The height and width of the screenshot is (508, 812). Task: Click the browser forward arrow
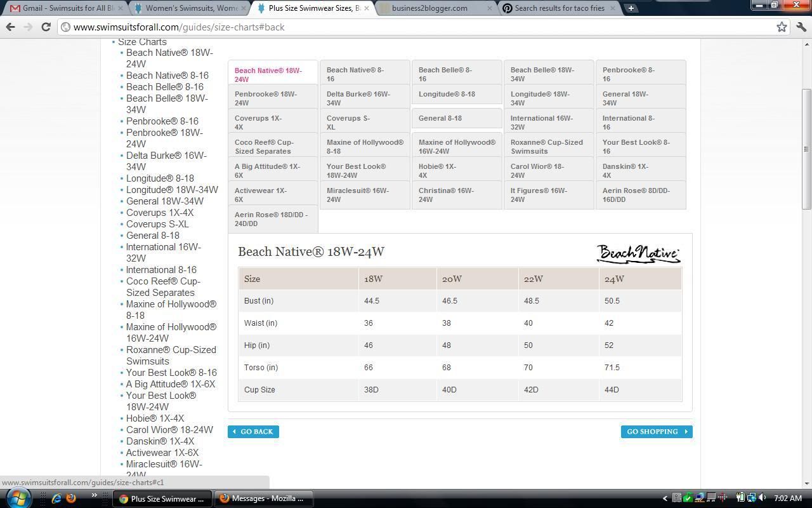[28, 27]
